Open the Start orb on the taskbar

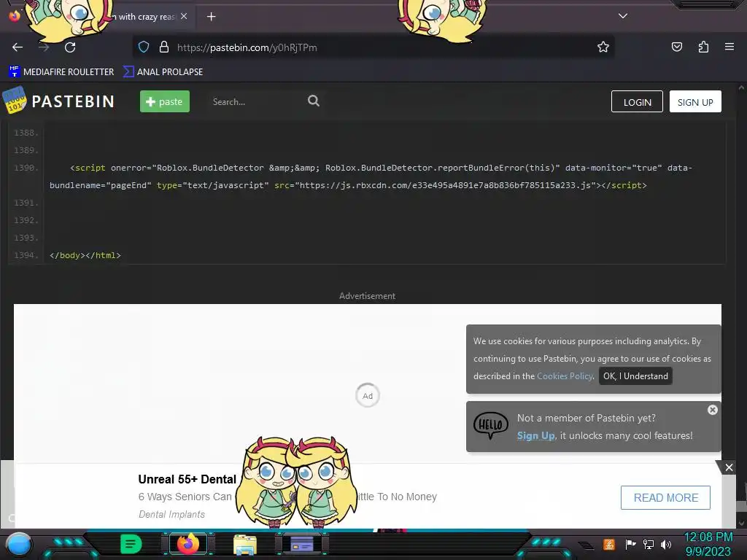pyautogui.click(x=19, y=545)
